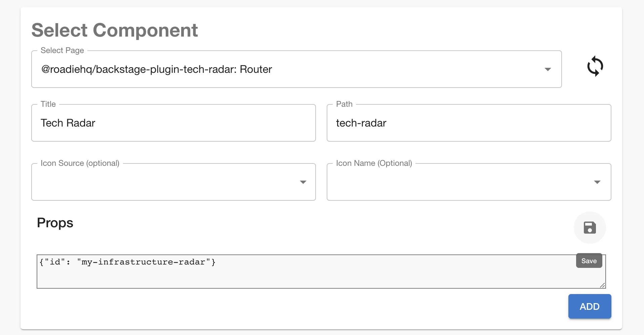This screenshot has width=644, height=335.
Task: Click the Select Component heading
Action: click(115, 30)
